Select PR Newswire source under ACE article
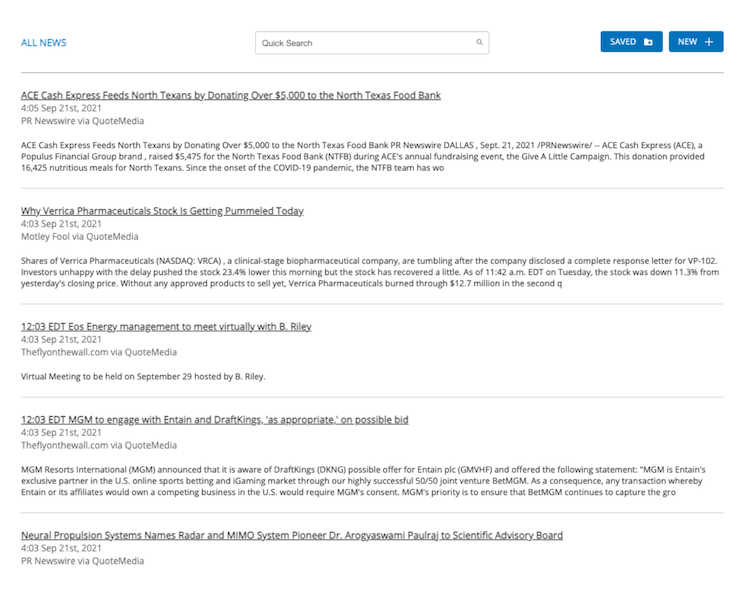 coord(82,121)
